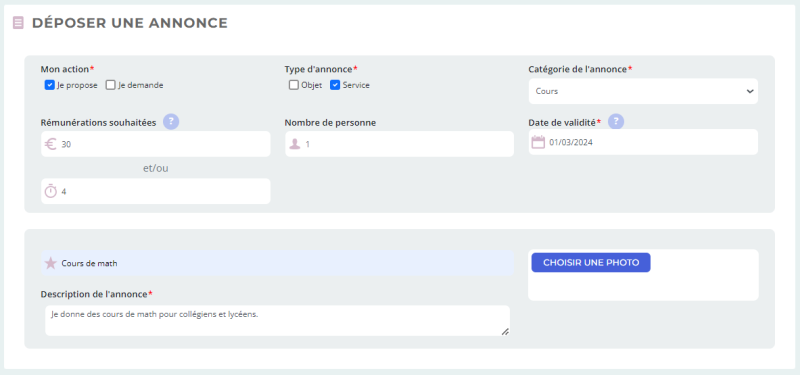Check the Objet checkbox
The height and width of the screenshot is (375, 800).
click(293, 85)
